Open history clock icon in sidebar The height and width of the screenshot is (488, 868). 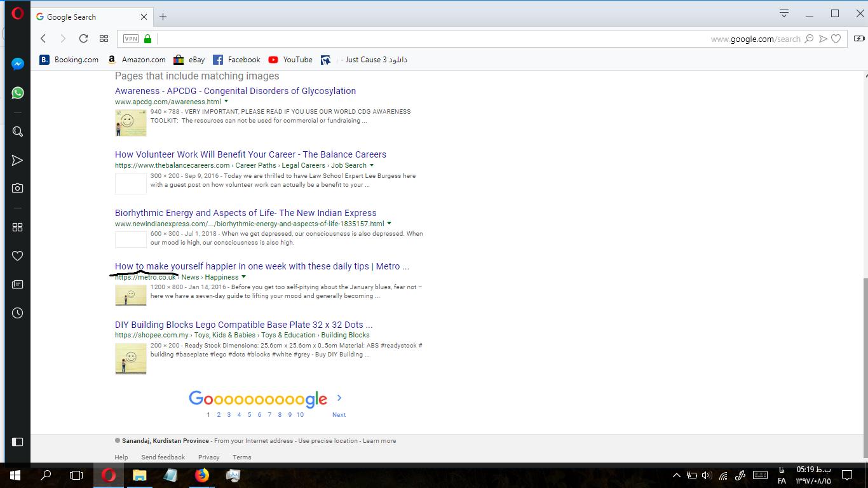18,313
